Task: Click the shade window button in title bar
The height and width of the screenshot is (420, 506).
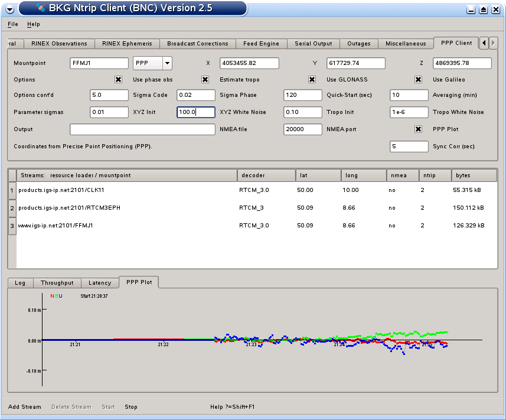Action: 483,9
